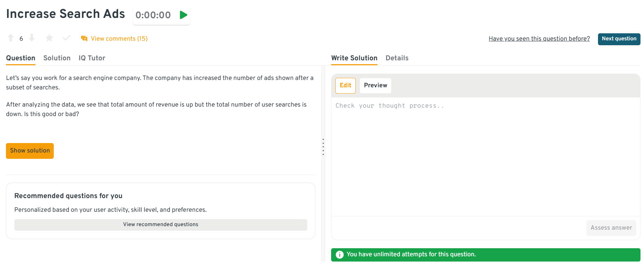Downvote the question using the down arrow
The height and width of the screenshot is (264, 644).
(x=32, y=38)
